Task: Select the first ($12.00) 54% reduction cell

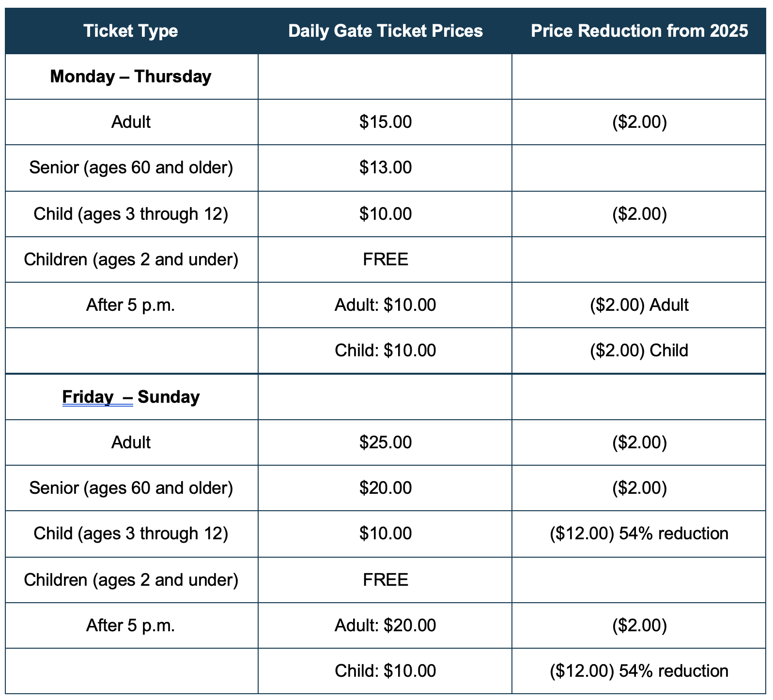Action: click(x=639, y=533)
